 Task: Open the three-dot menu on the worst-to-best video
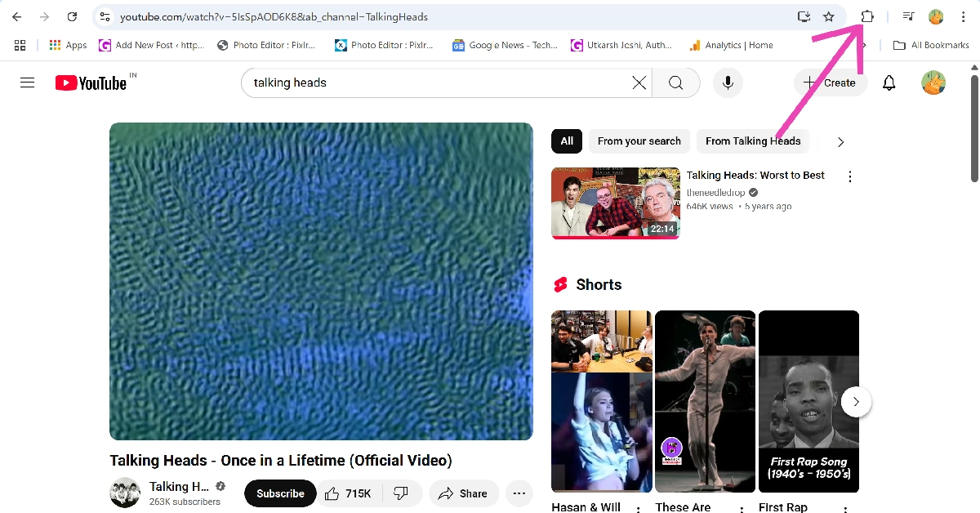tap(850, 176)
